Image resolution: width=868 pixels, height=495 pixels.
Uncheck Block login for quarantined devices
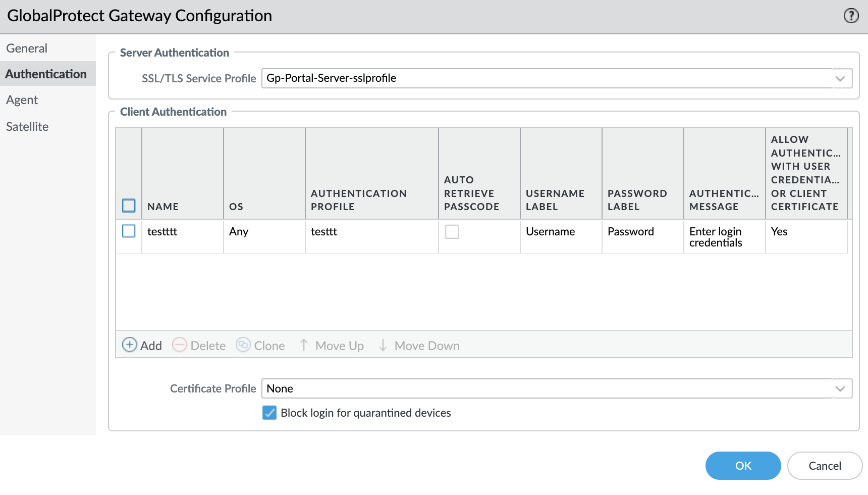point(269,413)
